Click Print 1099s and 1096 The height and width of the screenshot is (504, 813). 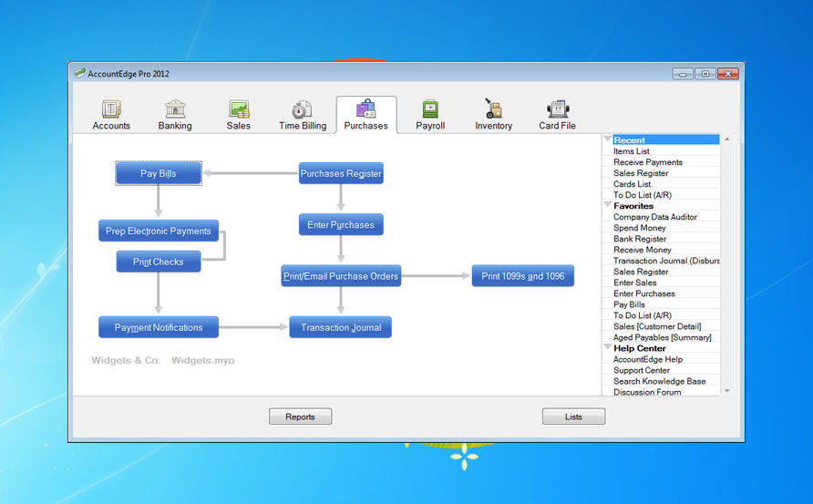point(522,276)
